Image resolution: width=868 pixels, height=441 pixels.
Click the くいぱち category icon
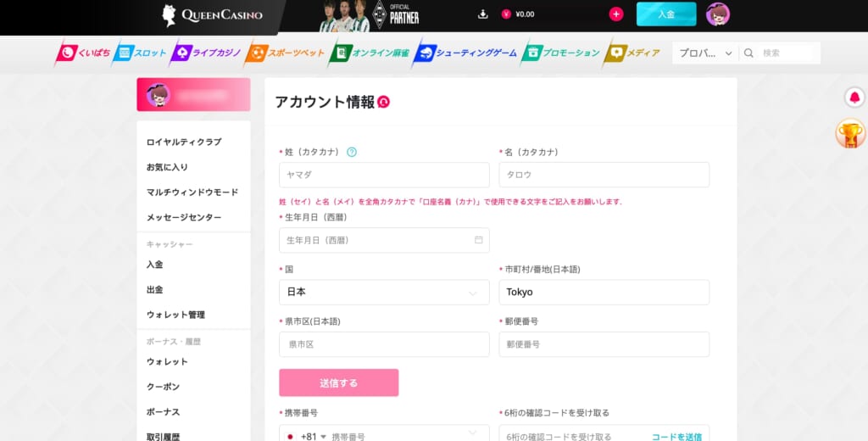[67, 53]
